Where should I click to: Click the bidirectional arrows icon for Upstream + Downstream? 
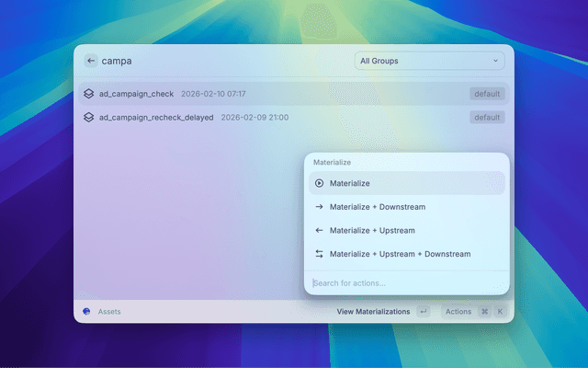coord(319,255)
